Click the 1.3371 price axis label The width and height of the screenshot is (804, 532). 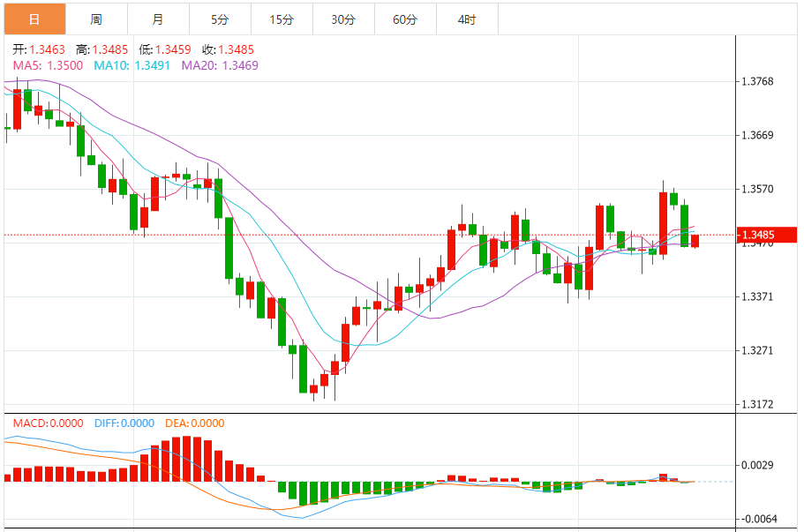[758, 296]
